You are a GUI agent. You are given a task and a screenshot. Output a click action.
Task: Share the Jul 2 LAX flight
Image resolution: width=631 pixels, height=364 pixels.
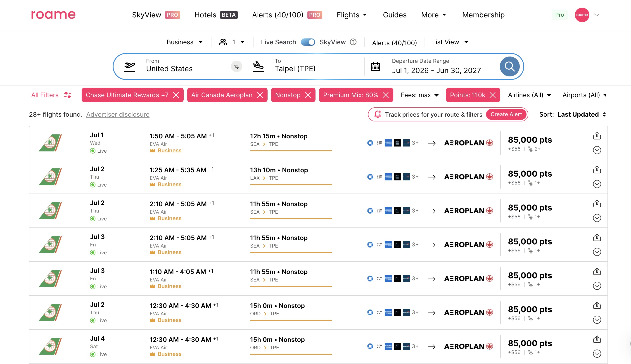597,170
